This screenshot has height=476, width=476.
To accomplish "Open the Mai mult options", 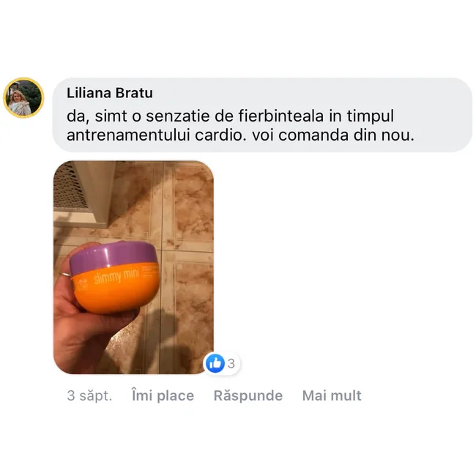I will click(332, 395).
